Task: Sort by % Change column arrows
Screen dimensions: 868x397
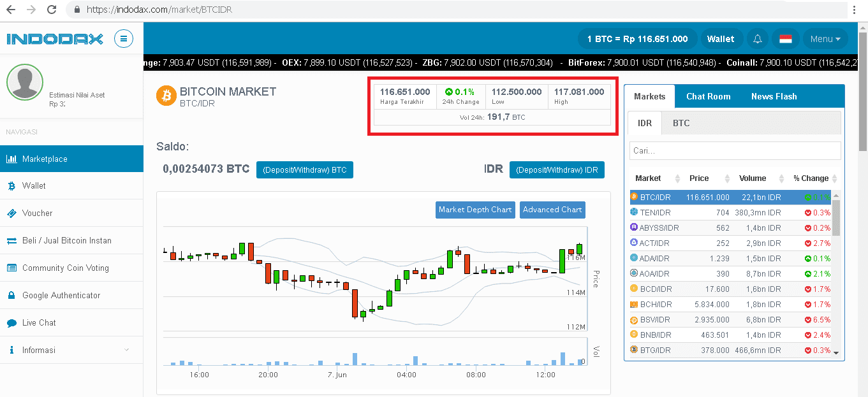Action: tap(835, 178)
